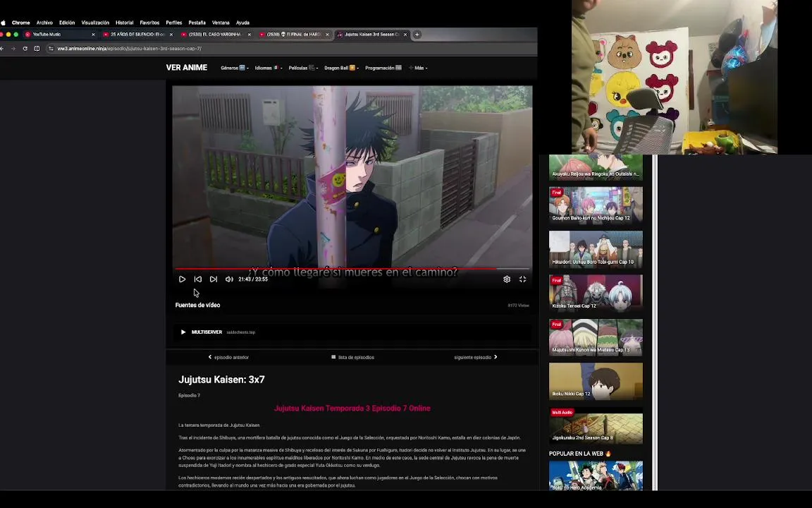Switch to El FINAL de HARD tab

click(x=294, y=34)
